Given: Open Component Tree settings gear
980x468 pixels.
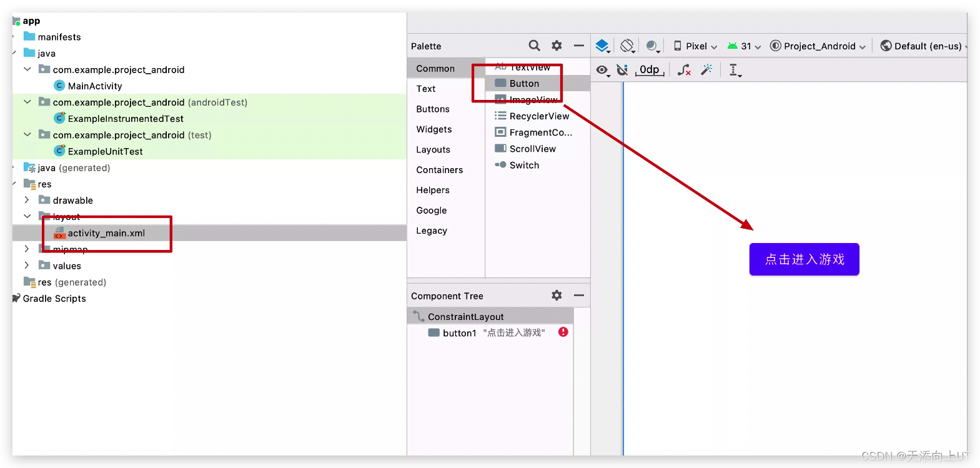Looking at the screenshot, I should (557, 296).
